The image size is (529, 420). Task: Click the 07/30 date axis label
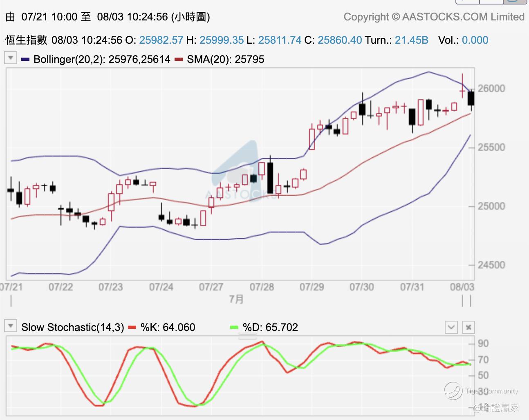tap(362, 287)
